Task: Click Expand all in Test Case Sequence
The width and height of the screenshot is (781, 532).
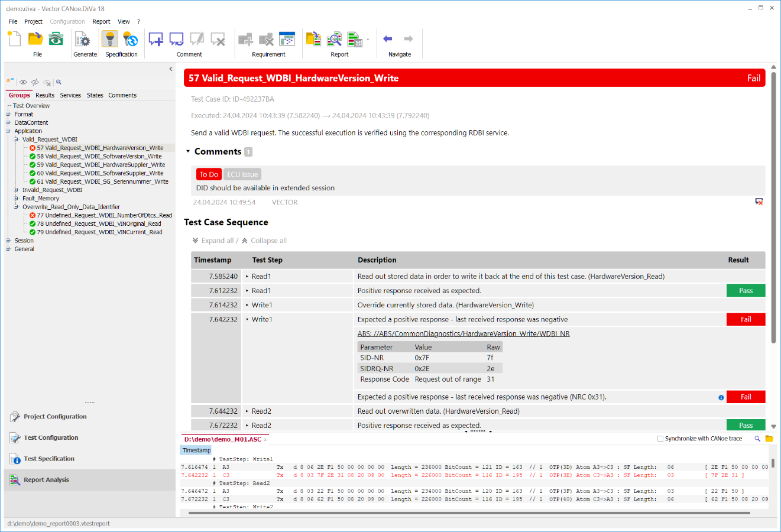Action: [x=213, y=241]
